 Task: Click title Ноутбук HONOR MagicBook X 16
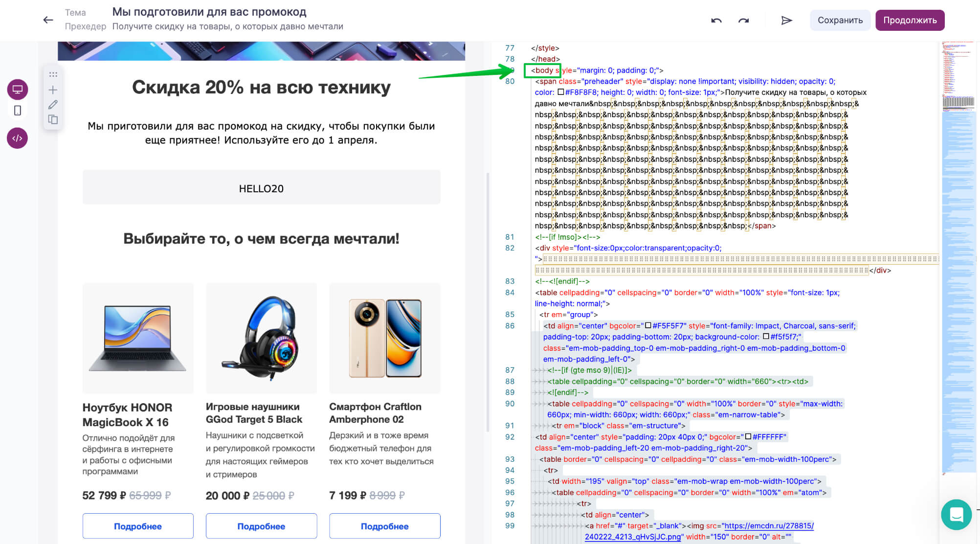(127, 414)
